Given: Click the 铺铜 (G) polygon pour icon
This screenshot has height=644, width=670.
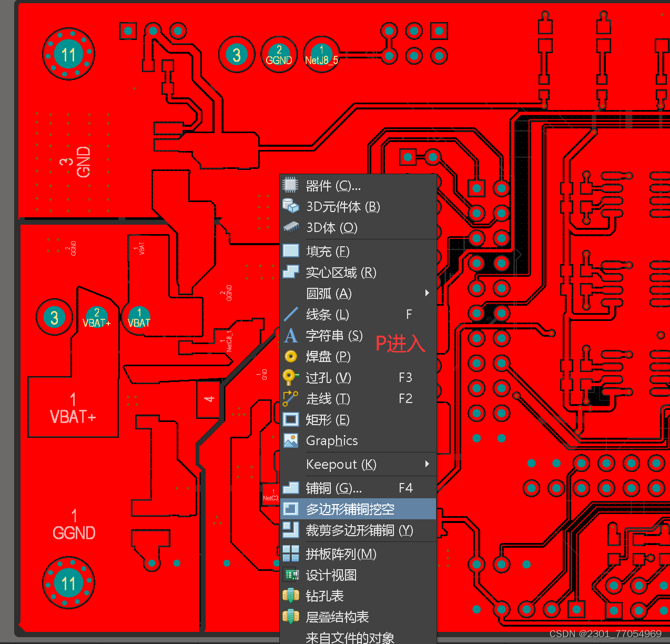Looking at the screenshot, I should 291,488.
